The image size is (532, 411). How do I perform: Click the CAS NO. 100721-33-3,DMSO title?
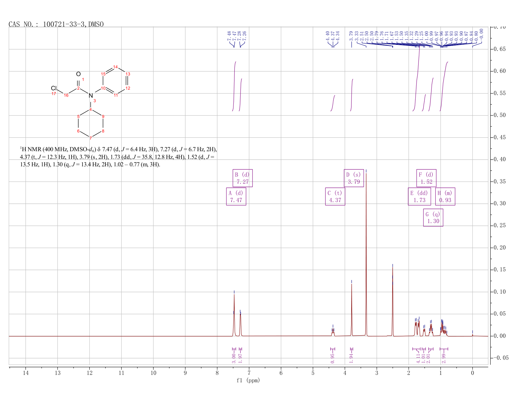[56, 24]
